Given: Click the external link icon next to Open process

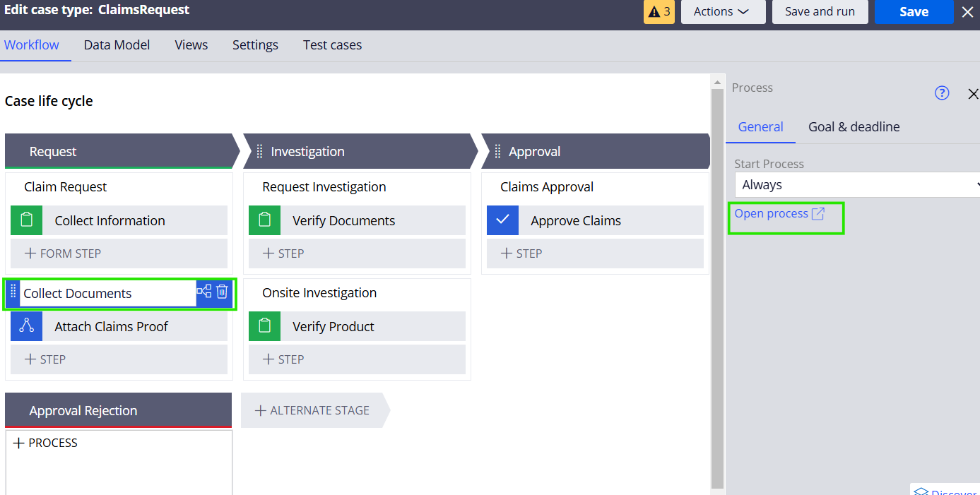Looking at the screenshot, I should (x=820, y=213).
